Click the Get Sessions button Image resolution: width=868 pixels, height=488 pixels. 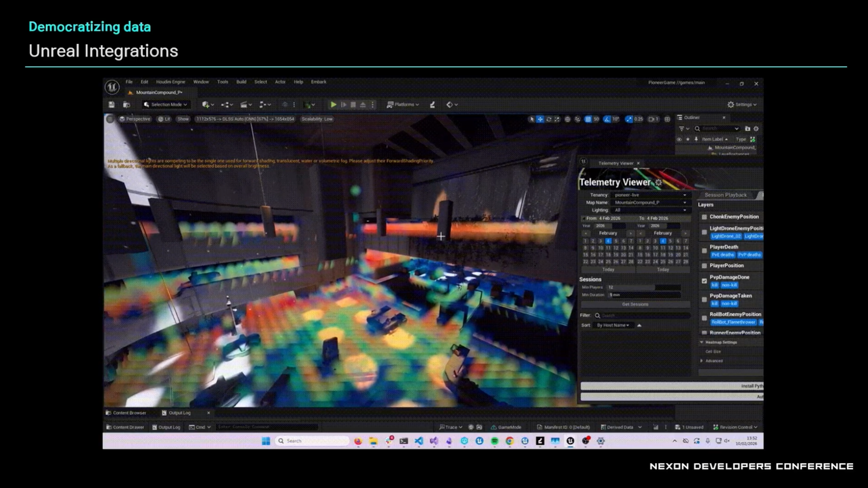tap(635, 304)
